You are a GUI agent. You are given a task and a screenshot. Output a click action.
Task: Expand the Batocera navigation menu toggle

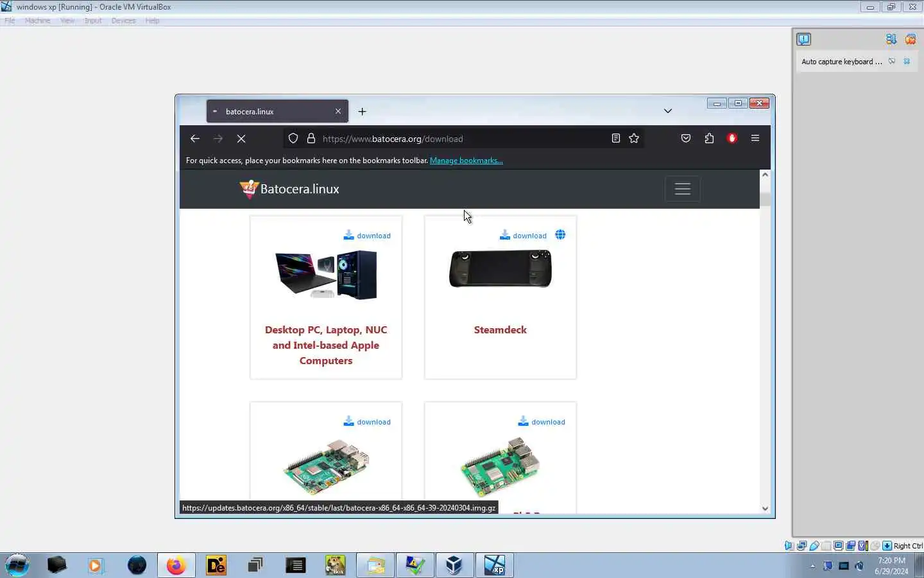pyautogui.click(x=683, y=189)
